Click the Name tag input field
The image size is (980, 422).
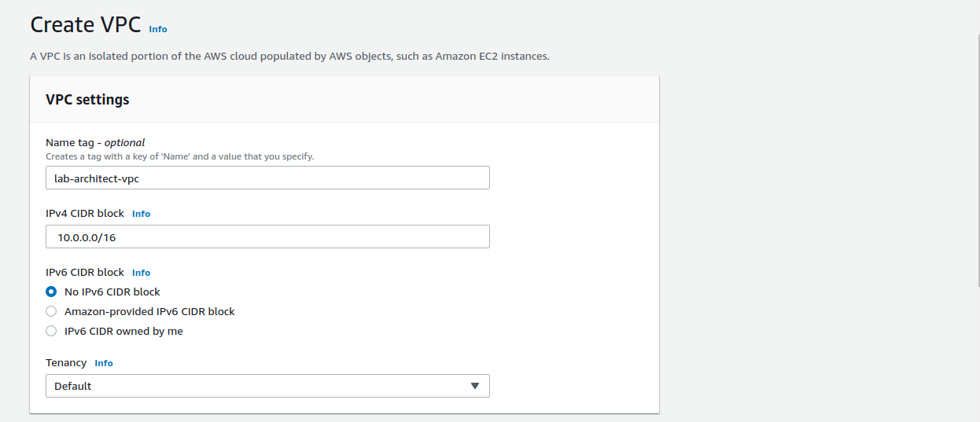click(x=267, y=178)
